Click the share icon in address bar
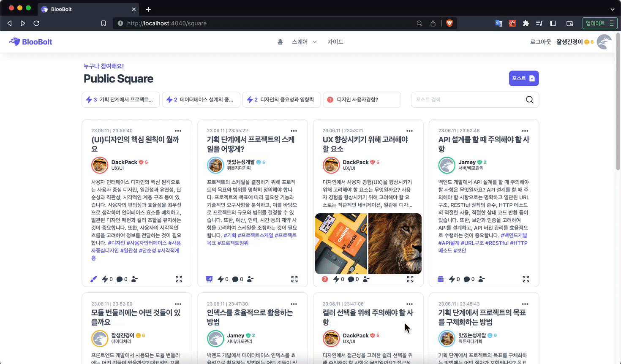This screenshot has height=364, width=621. (433, 23)
